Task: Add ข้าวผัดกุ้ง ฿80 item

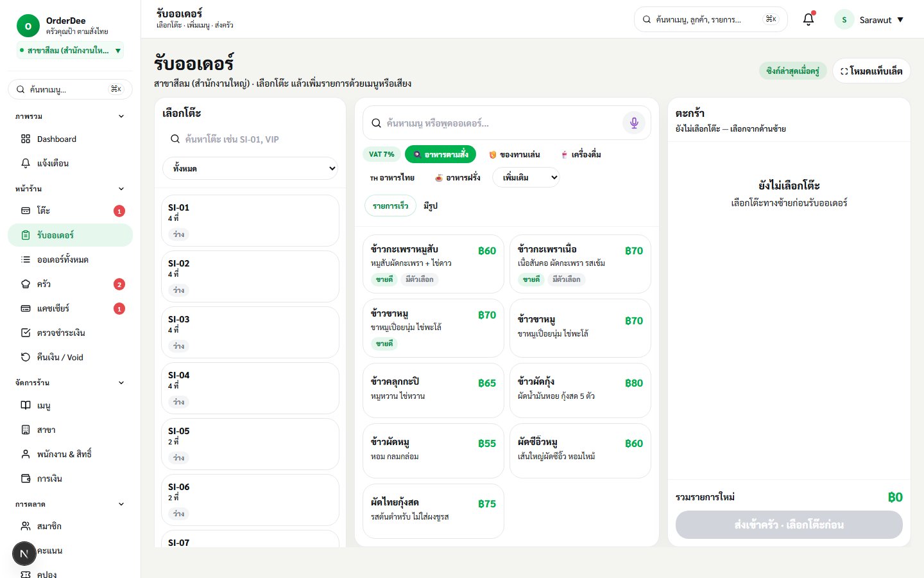Action: (x=580, y=390)
